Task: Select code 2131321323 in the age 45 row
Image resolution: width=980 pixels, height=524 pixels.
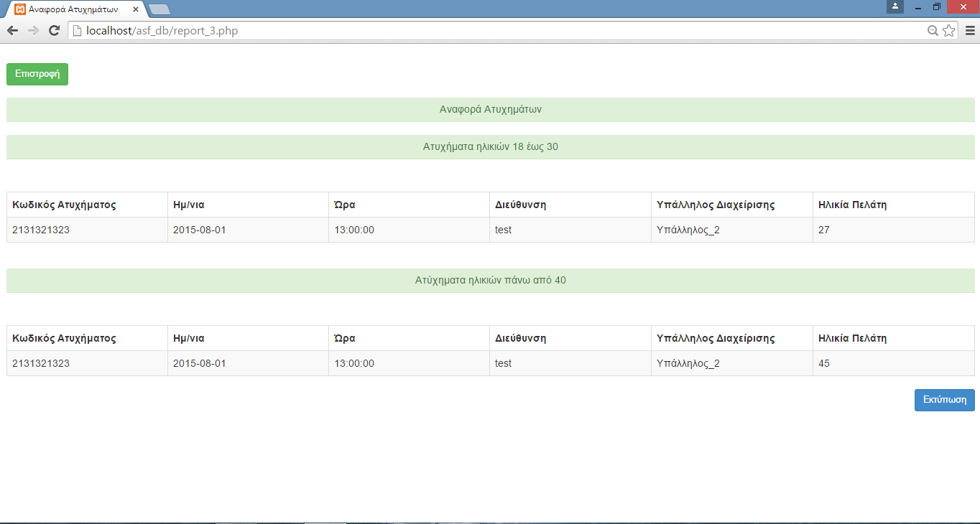Action: coord(41,363)
